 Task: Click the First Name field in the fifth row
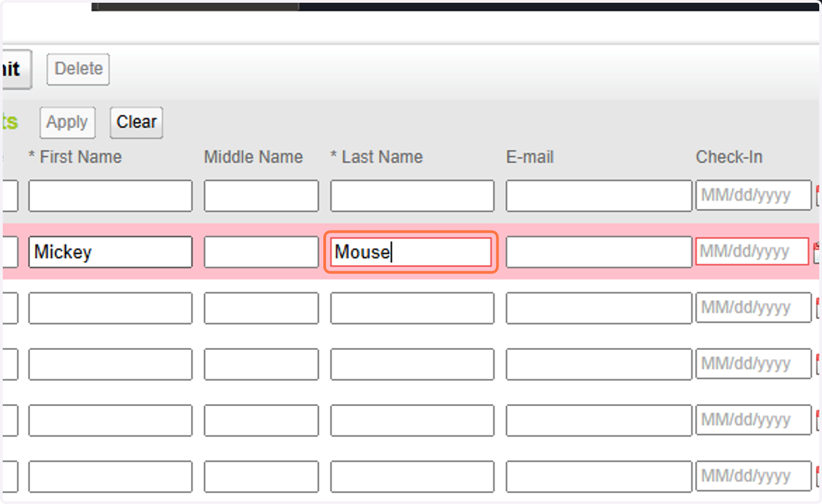[x=110, y=420]
